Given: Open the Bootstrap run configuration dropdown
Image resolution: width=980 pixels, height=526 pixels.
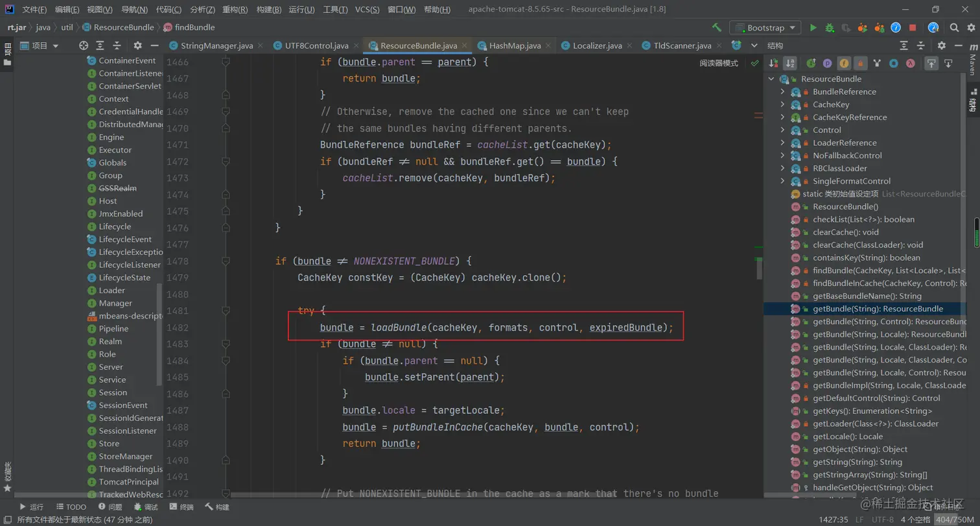Looking at the screenshot, I should pos(765,27).
